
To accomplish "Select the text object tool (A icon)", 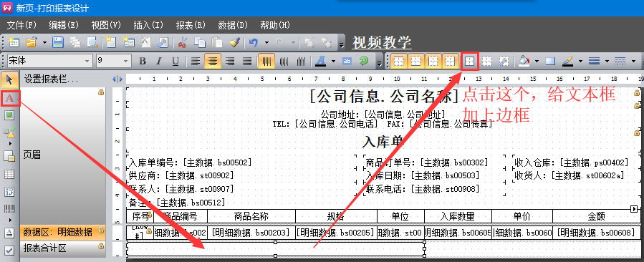I will click(x=10, y=99).
